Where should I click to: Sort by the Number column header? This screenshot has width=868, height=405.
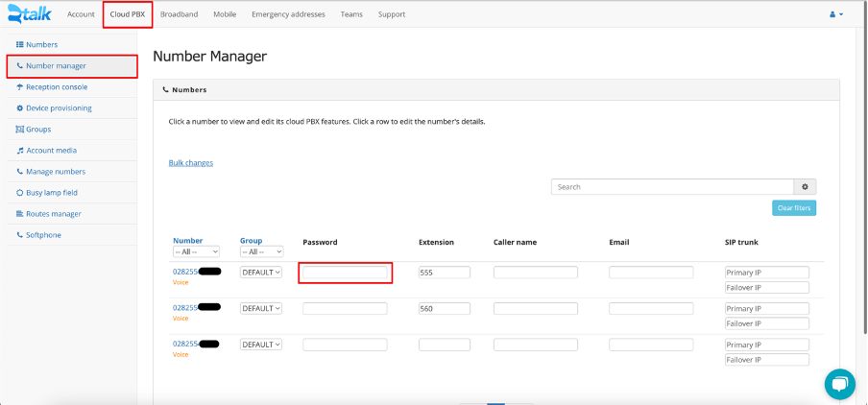187,241
